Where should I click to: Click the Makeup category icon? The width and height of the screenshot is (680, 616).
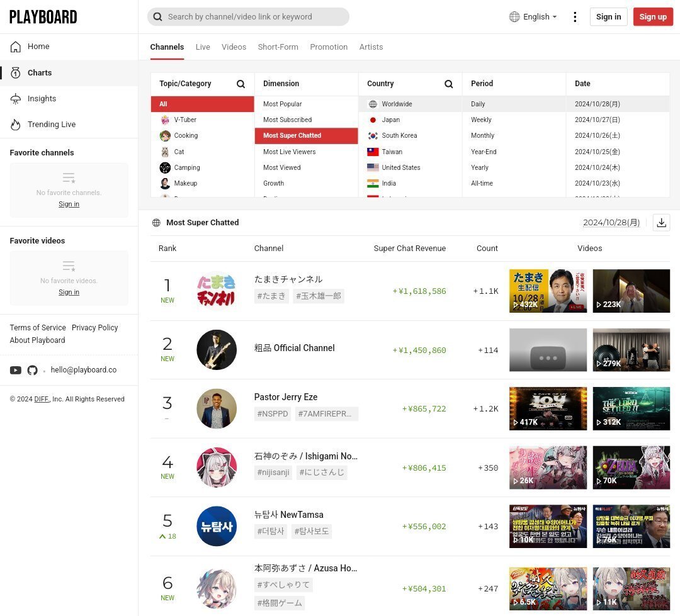pos(165,183)
